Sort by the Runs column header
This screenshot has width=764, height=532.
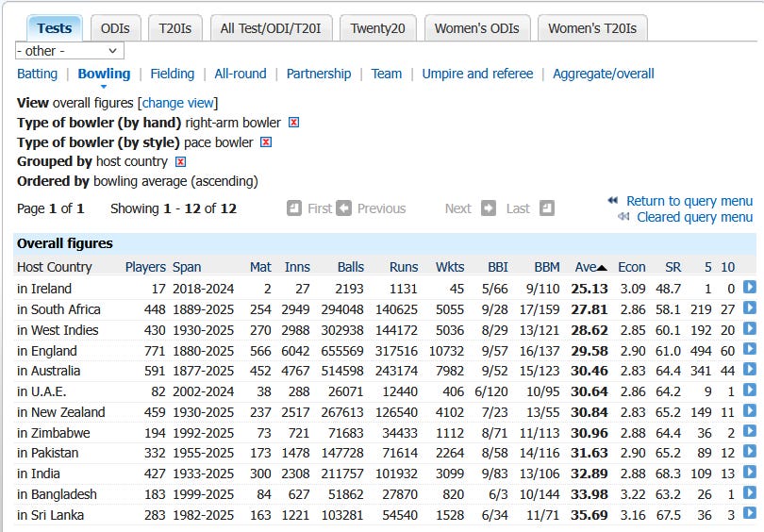pyautogui.click(x=404, y=267)
